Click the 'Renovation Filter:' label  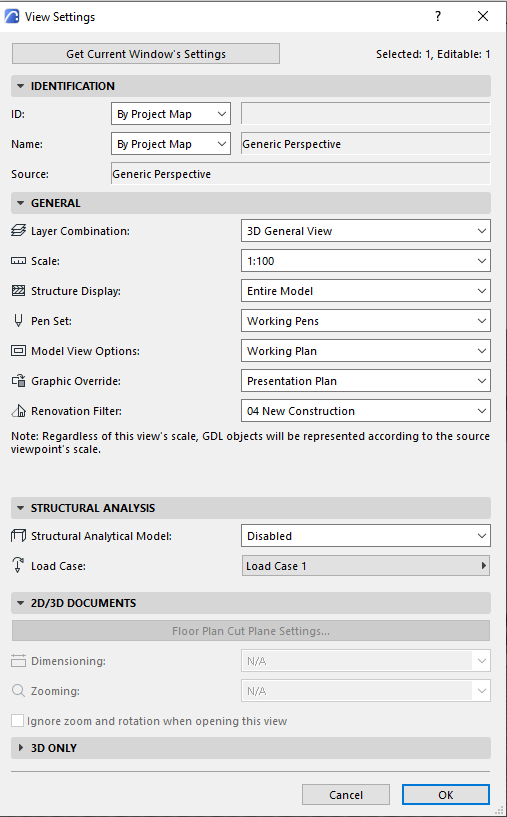click(76, 411)
